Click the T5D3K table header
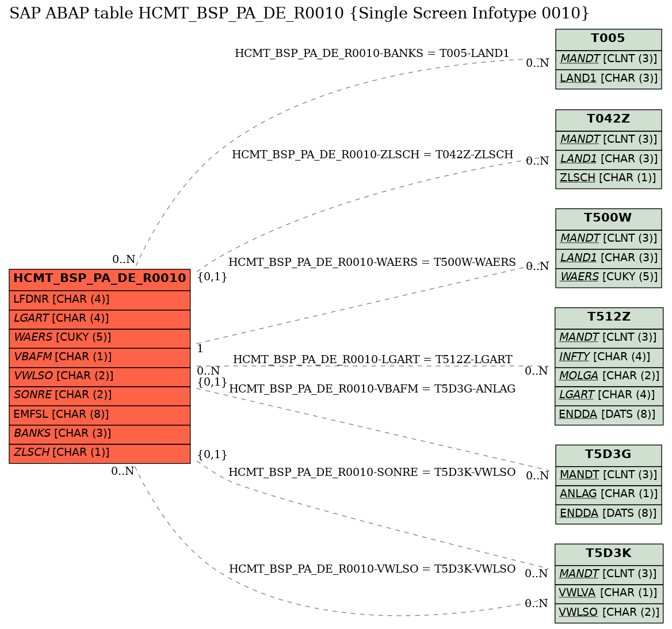The height and width of the screenshot is (629, 672). coord(609,554)
